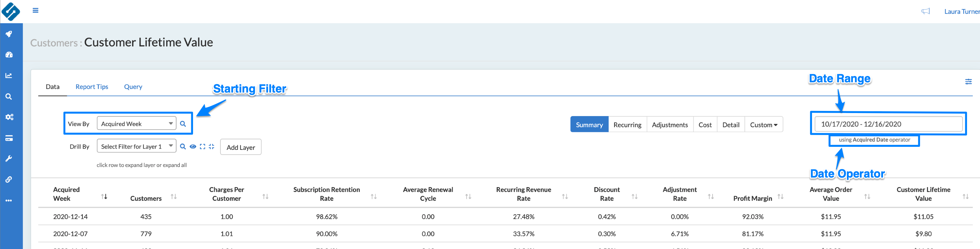
Task: Click the gears settings sidebar icon
Action: [9, 117]
